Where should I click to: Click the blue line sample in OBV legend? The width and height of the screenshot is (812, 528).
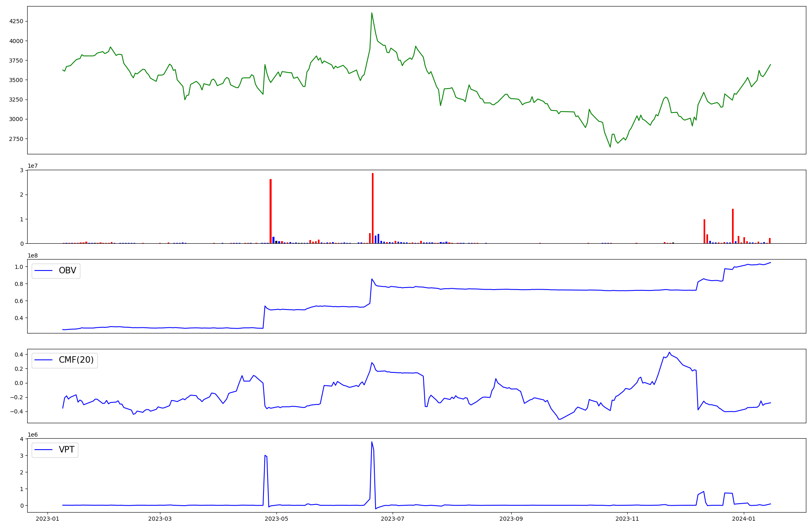pyautogui.click(x=44, y=270)
